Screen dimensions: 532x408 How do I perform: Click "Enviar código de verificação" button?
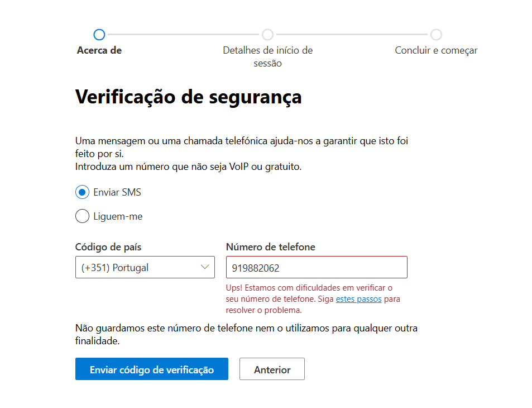click(152, 369)
